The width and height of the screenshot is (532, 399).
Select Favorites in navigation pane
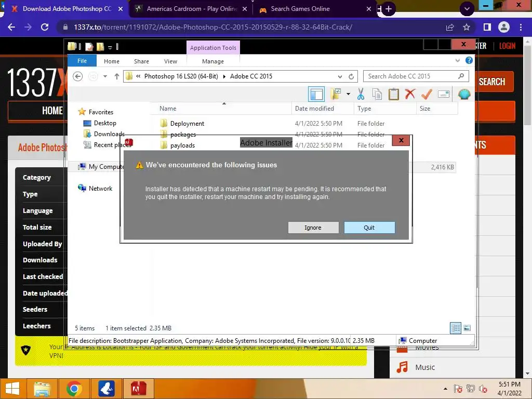tap(101, 112)
